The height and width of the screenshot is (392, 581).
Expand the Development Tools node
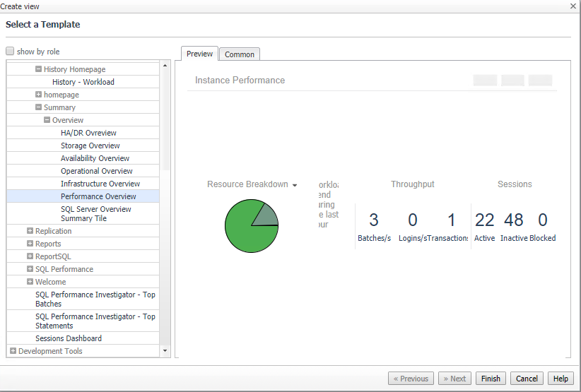(13, 351)
